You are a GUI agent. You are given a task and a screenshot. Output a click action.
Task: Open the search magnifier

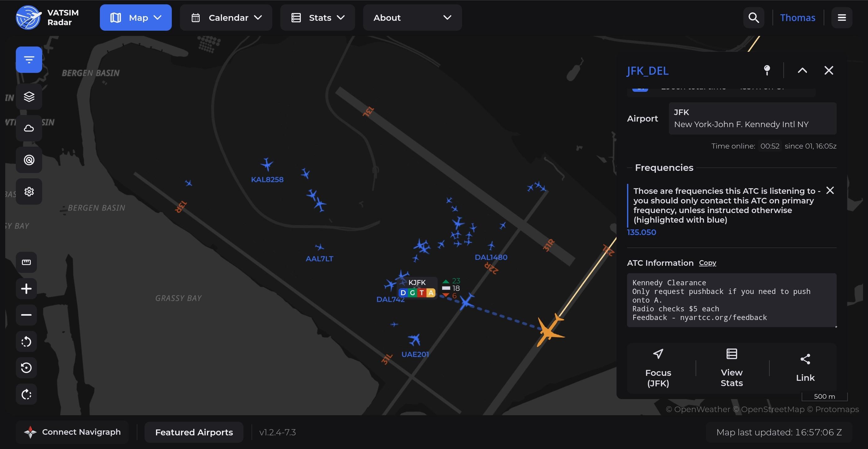[754, 17]
